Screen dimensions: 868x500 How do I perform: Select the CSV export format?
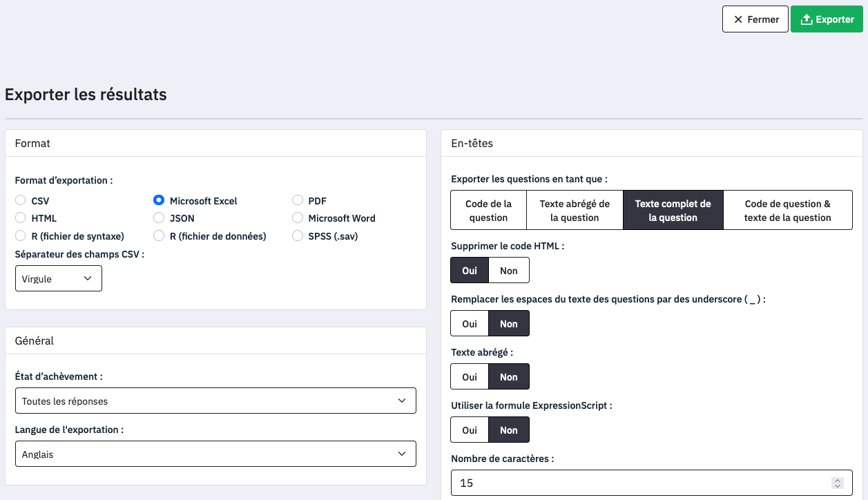(21, 201)
